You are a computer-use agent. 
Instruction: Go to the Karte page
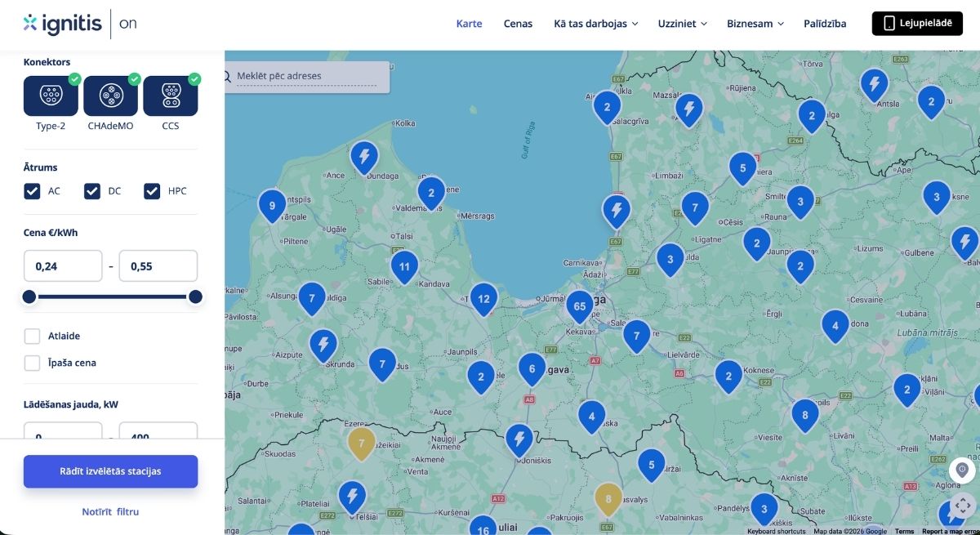[469, 24]
